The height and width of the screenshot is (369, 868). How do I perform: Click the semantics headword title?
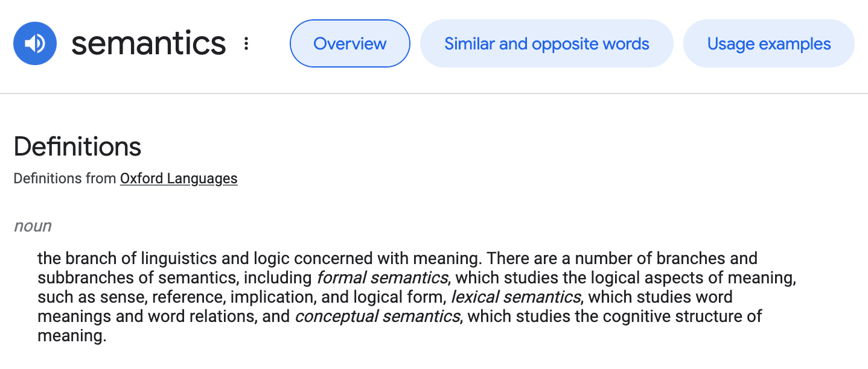pyautogui.click(x=148, y=43)
